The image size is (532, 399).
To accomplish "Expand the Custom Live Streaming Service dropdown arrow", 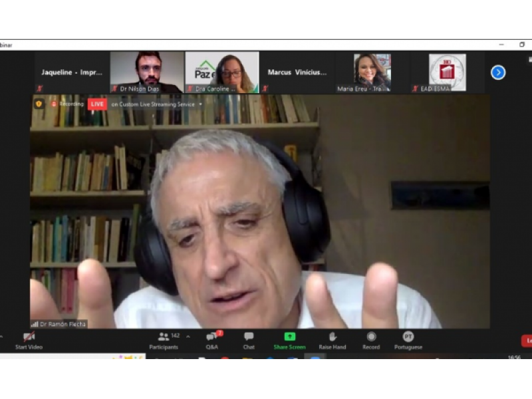I will click(x=201, y=104).
